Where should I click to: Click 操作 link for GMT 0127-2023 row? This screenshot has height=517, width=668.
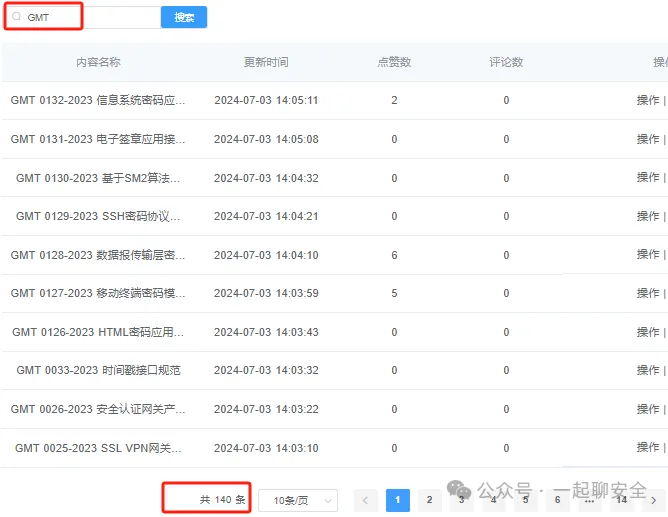coord(648,293)
